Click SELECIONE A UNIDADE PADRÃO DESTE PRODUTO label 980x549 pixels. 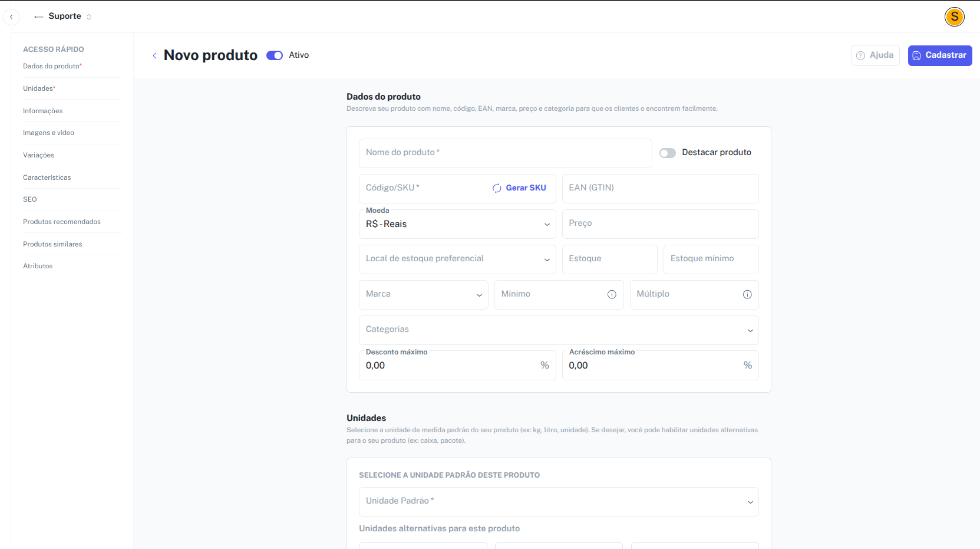tap(450, 475)
